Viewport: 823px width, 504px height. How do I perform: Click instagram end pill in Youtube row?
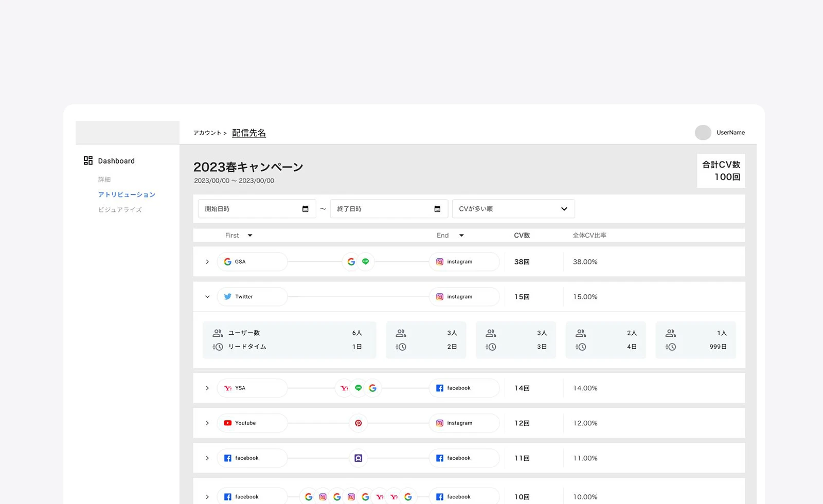click(464, 423)
